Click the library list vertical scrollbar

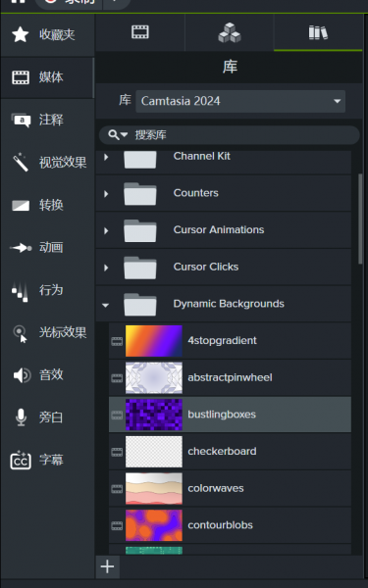(x=360, y=220)
